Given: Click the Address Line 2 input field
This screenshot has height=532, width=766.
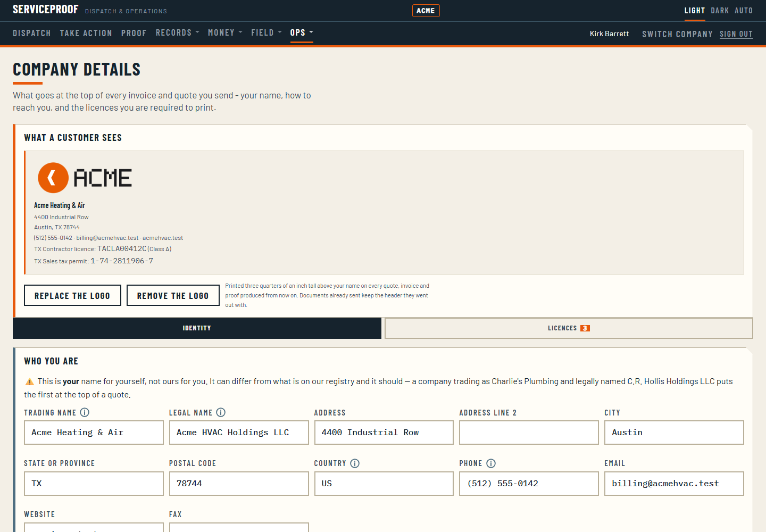Looking at the screenshot, I should [529, 433].
